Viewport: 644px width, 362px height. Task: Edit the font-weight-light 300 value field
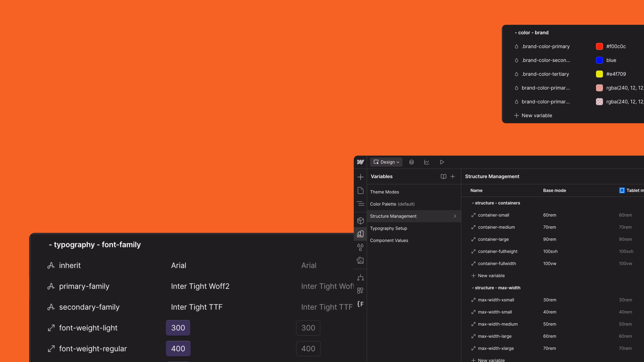tap(178, 328)
